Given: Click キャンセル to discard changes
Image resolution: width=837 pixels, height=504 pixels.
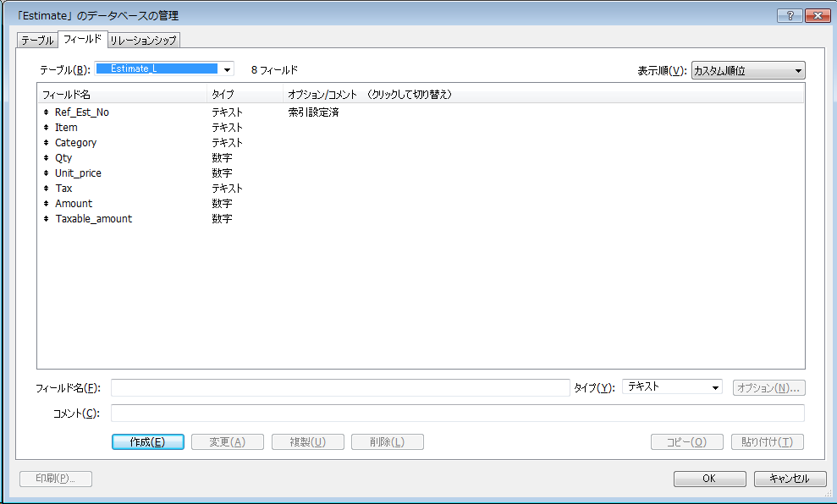Looking at the screenshot, I should tap(789, 478).
